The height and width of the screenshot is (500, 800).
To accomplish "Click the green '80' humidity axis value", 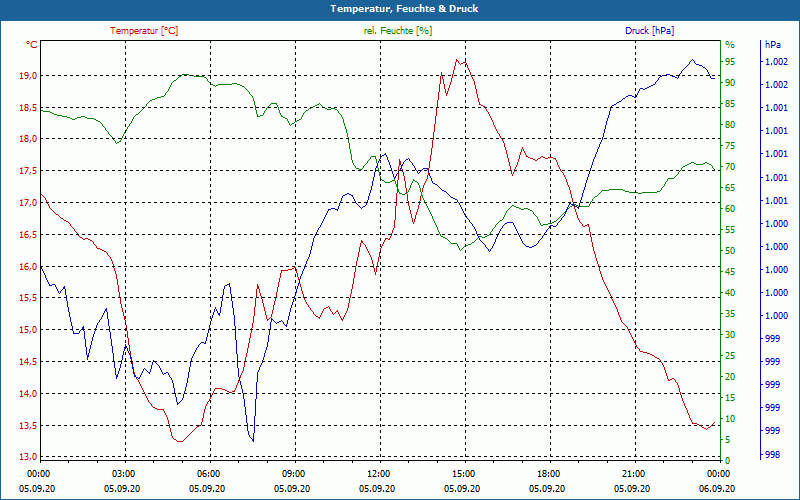I will point(730,125).
